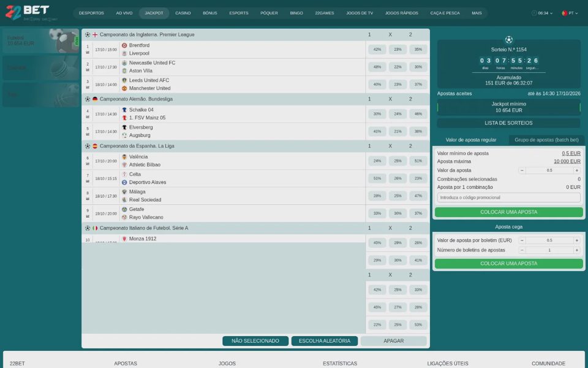Click the ESCOLHA ALEATÓRIA button

(325, 341)
